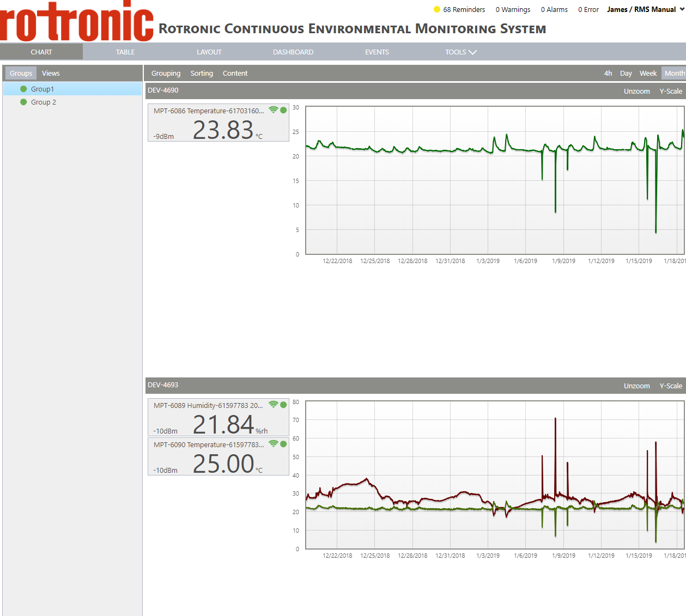Click the DEV-4693 humidity and temperature chart

[495, 475]
